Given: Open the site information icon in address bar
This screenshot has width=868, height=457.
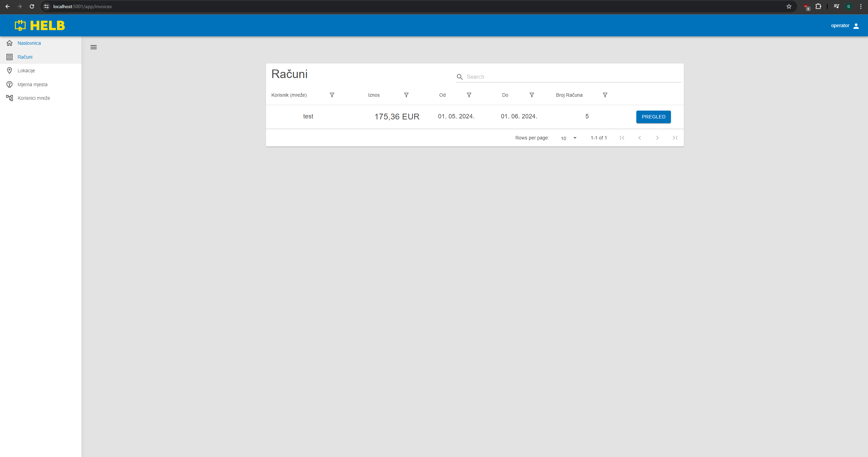Looking at the screenshot, I should point(46,6).
